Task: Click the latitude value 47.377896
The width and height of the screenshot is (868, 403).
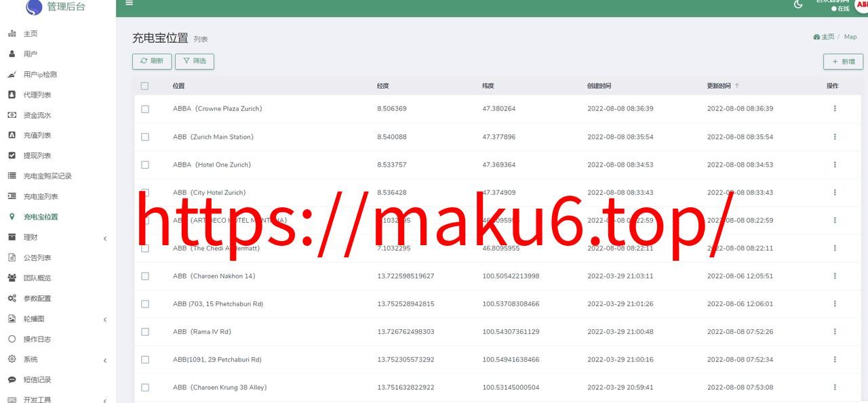Action: click(x=499, y=137)
